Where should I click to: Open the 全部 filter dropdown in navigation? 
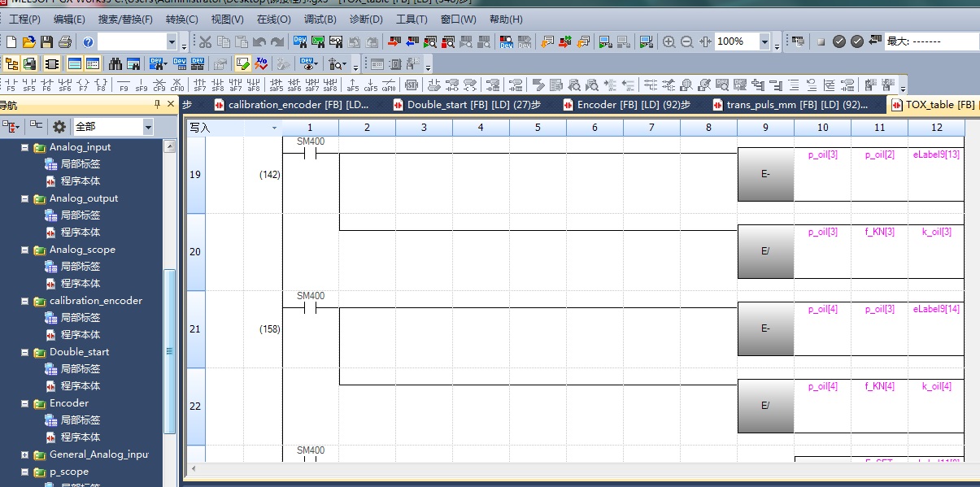point(147,127)
